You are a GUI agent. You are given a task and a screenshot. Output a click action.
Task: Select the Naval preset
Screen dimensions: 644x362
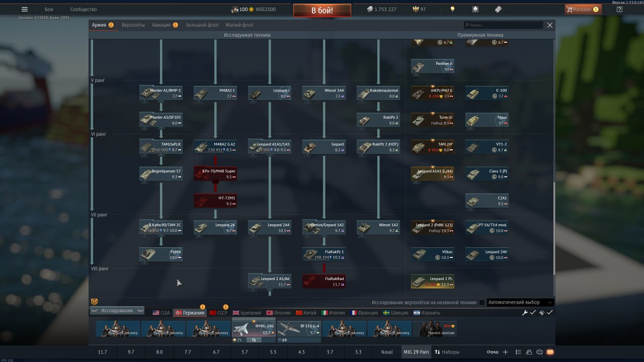click(x=387, y=352)
